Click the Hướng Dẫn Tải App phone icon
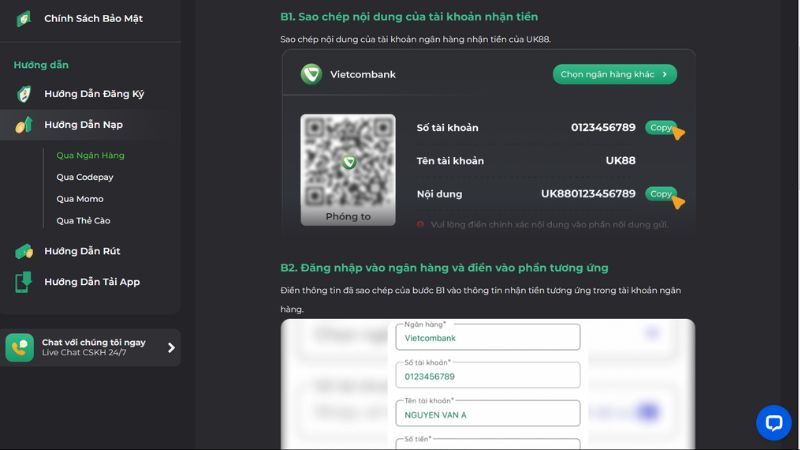 (23, 282)
